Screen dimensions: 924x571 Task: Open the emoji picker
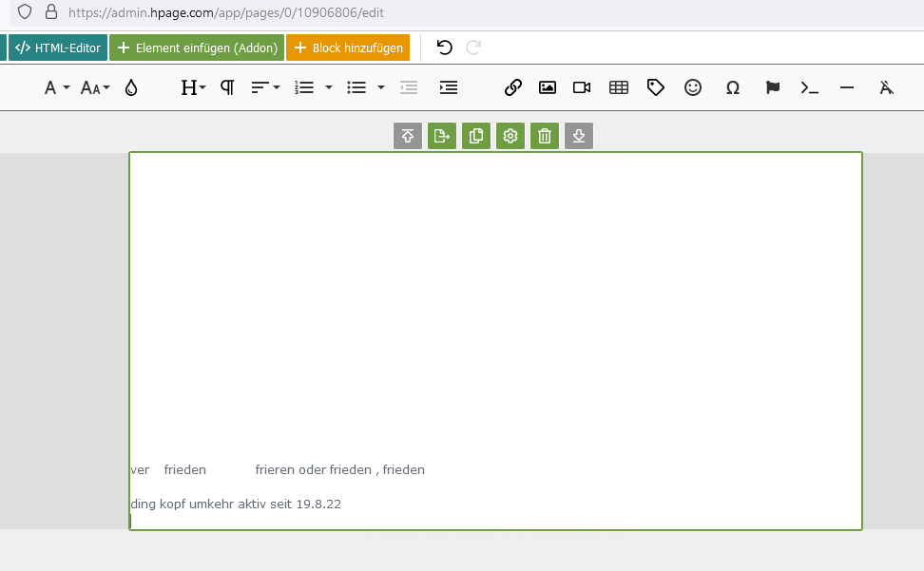pyautogui.click(x=693, y=87)
